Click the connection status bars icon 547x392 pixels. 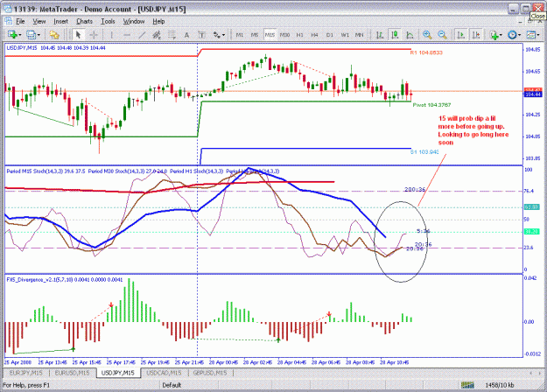467,385
